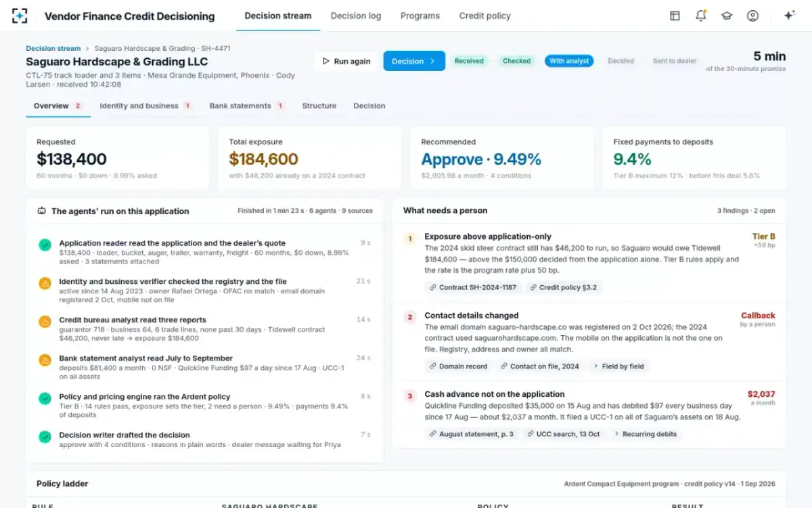Open Credit policy §3.2 source link
This screenshot has width=812, height=508.
click(564, 287)
